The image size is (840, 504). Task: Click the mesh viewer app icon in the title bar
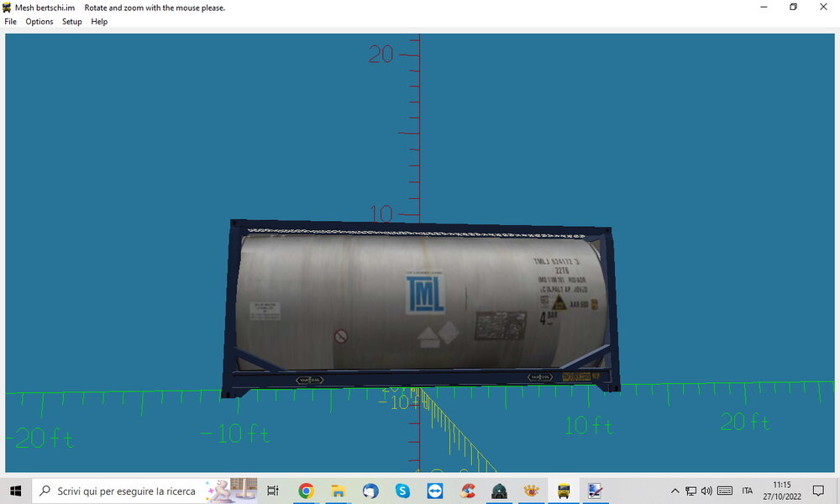pyautogui.click(x=7, y=8)
